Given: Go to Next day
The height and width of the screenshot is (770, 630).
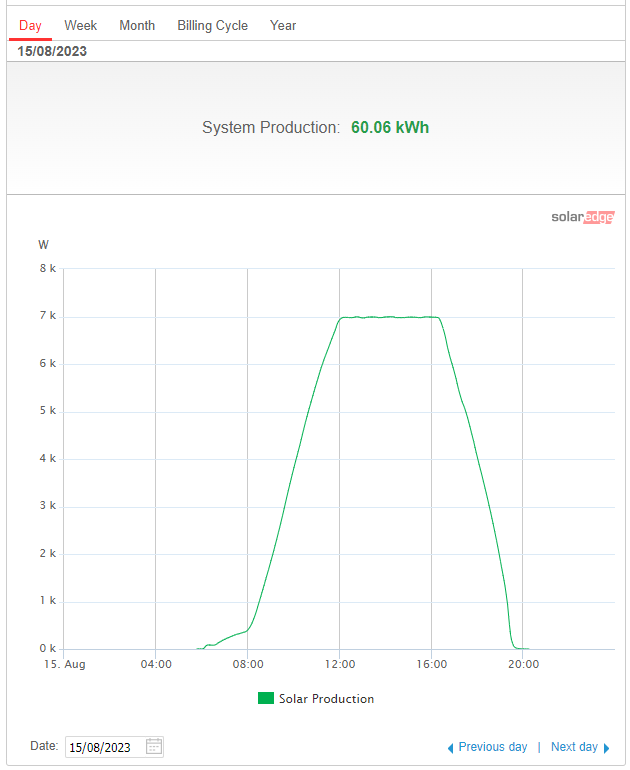Looking at the screenshot, I should click(x=574, y=747).
